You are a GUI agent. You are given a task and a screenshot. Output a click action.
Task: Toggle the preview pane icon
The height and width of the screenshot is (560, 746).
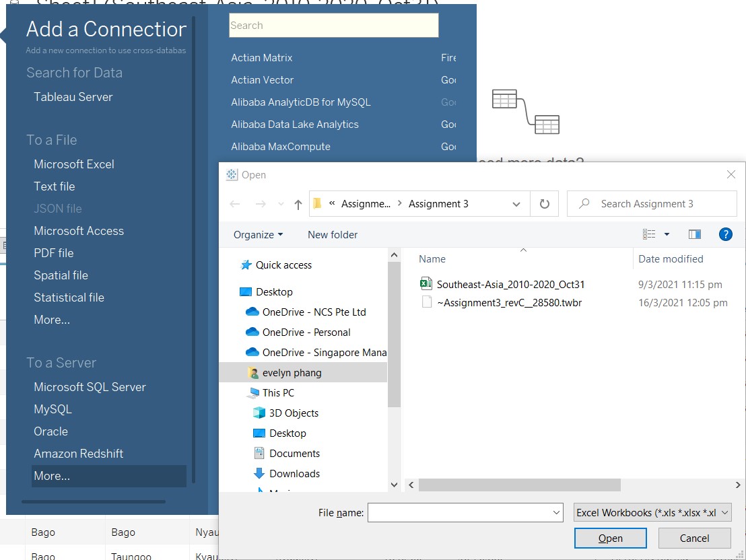(695, 234)
